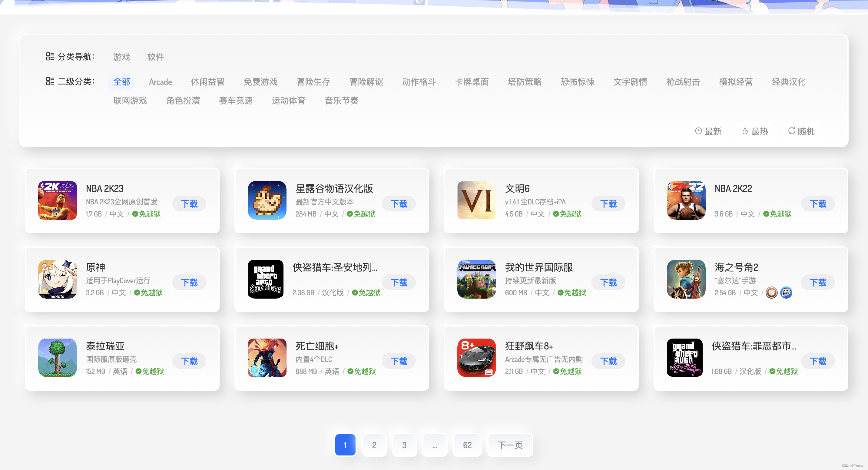The width and height of the screenshot is (868, 470).
Task: Open the Oceanhorn 2 海之号角2 icon
Action: pyautogui.click(x=686, y=279)
